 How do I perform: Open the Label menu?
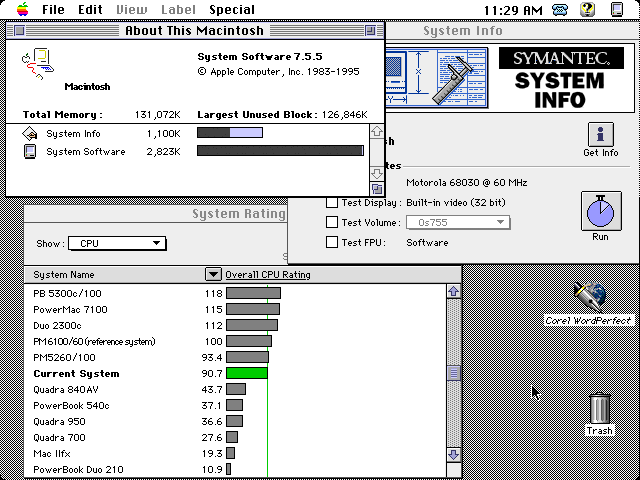[x=178, y=9]
